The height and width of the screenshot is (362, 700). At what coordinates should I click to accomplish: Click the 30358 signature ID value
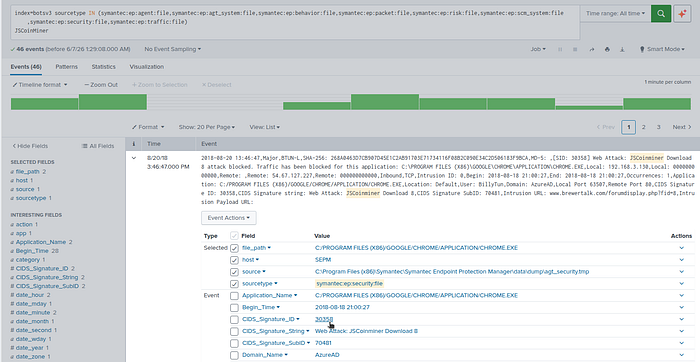pyautogui.click(x=324, y=319)
